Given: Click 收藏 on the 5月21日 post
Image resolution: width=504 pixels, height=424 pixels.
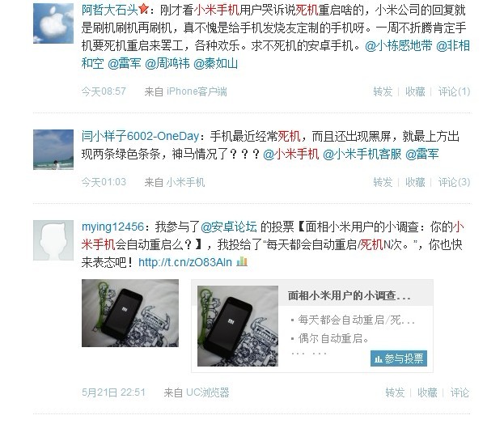Looking at the screenshot, I should 427,392.
